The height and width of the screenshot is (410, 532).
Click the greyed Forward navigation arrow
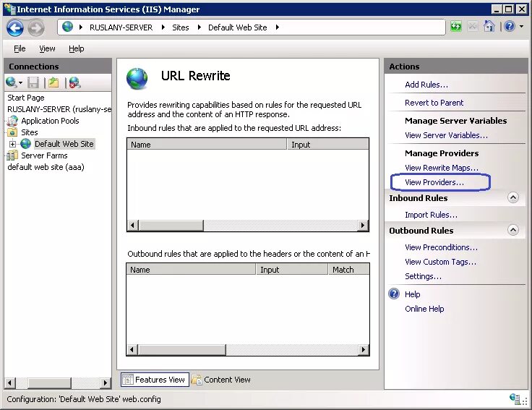tap(35, 27)
